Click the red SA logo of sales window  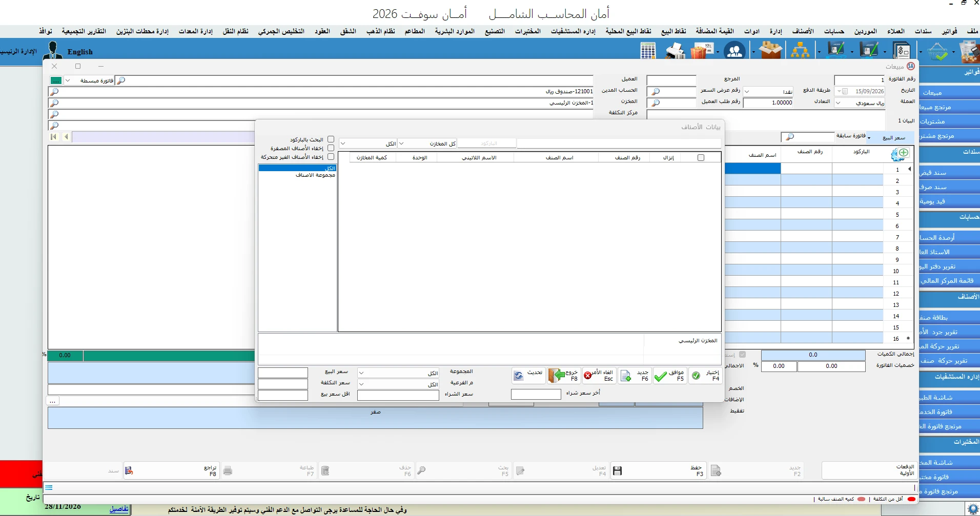point(911,66)
